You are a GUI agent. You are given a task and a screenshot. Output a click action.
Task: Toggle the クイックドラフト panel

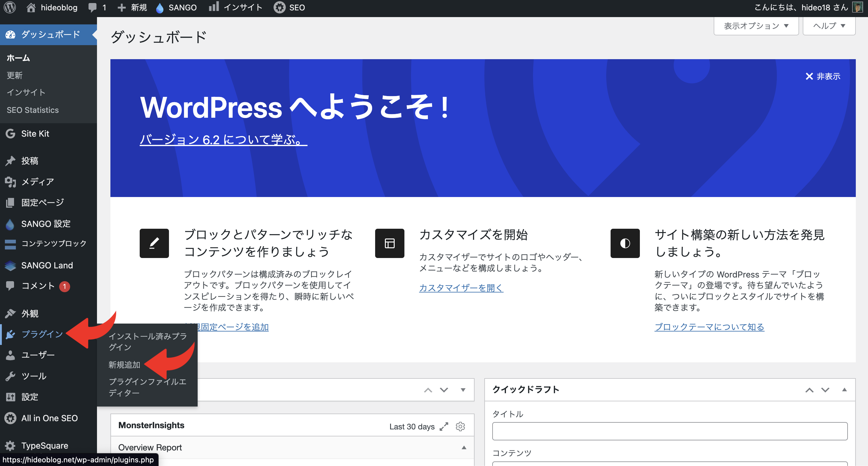(845, 389)
